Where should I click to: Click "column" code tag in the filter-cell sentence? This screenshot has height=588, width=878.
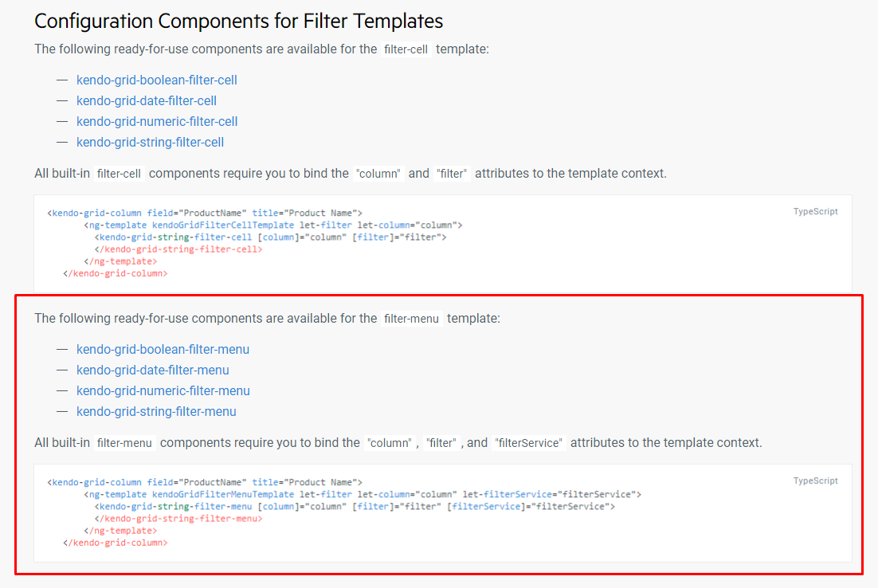click(378, 174)
